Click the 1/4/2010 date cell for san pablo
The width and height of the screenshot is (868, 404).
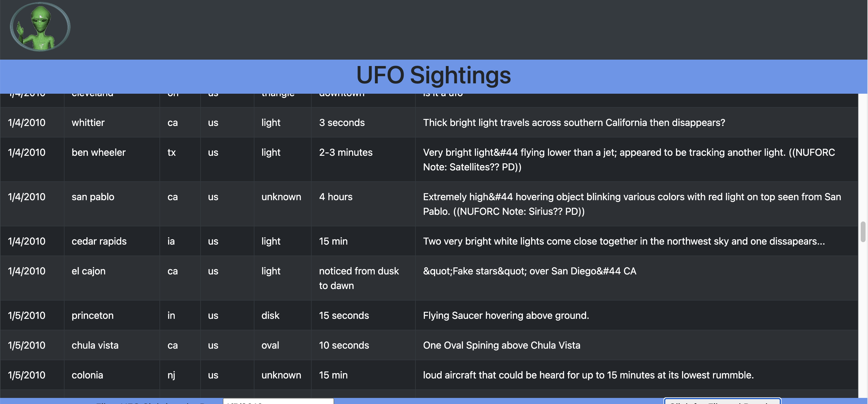[26, 197]
